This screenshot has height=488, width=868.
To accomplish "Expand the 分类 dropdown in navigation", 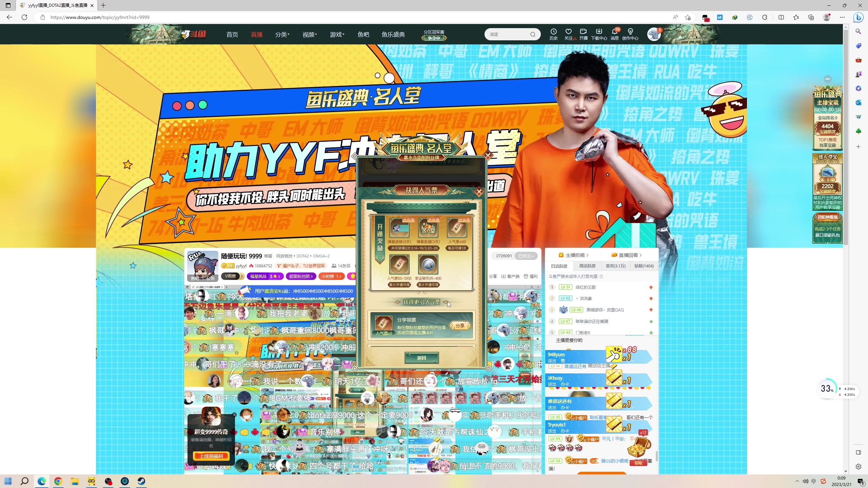I will coord(282,34).
